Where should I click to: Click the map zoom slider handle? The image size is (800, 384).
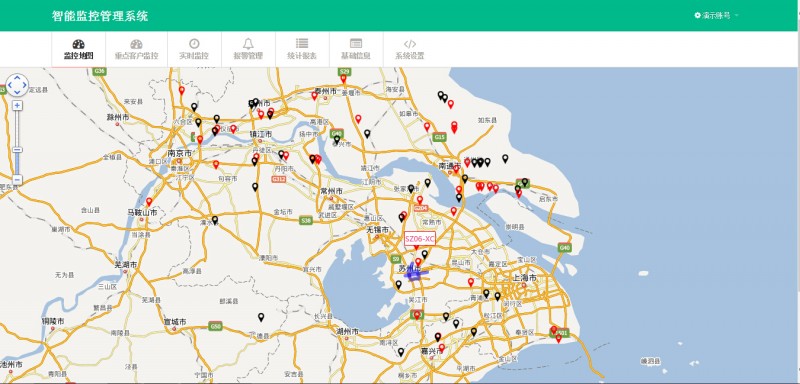pyautogui.click(x=17, y=150)
